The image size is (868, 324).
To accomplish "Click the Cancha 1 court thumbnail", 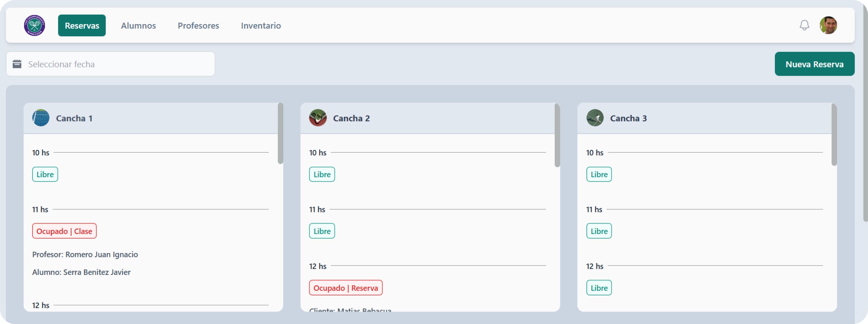I will coord(41,118).
